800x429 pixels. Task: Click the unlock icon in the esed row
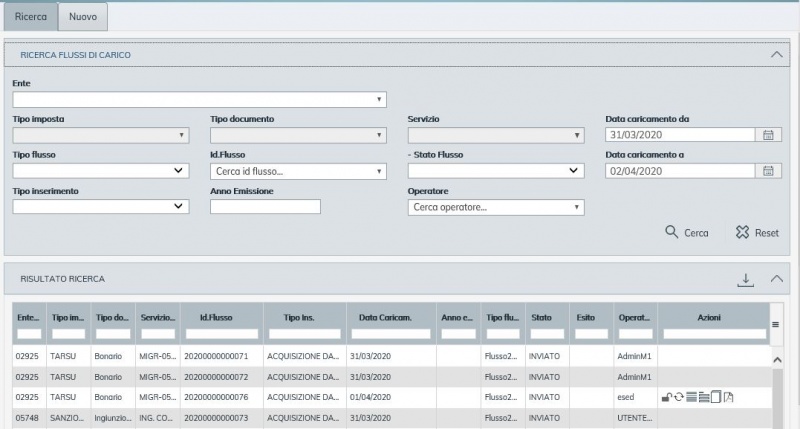pyautogui.click(x=666, y=397)
